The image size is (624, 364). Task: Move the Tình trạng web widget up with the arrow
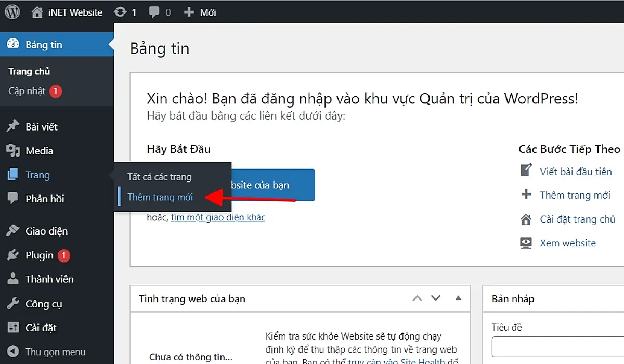point(417,298)
